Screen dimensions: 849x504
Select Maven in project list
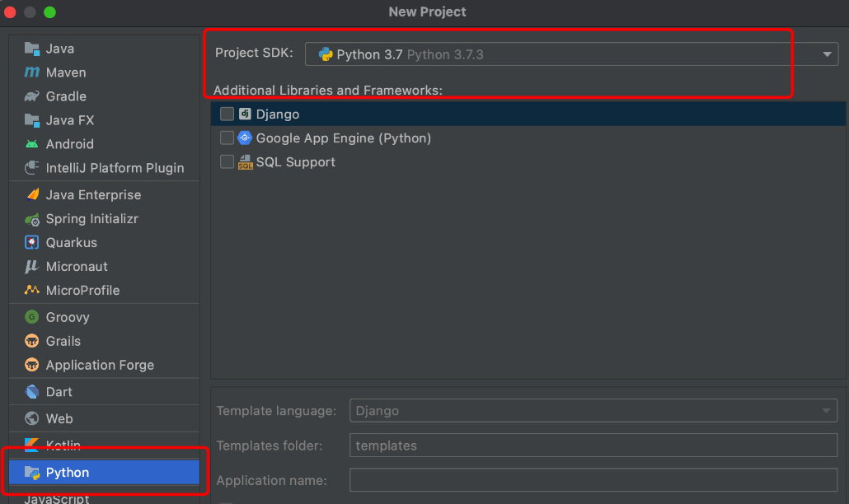104,72
